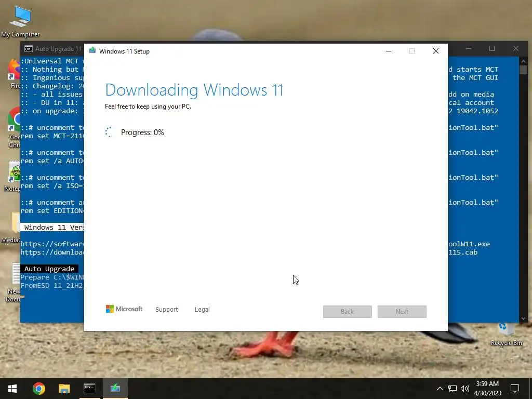This screenshot has height=399, width=532.
Task: Click the Microsoft logo in setup
Action: coord(124,309)
